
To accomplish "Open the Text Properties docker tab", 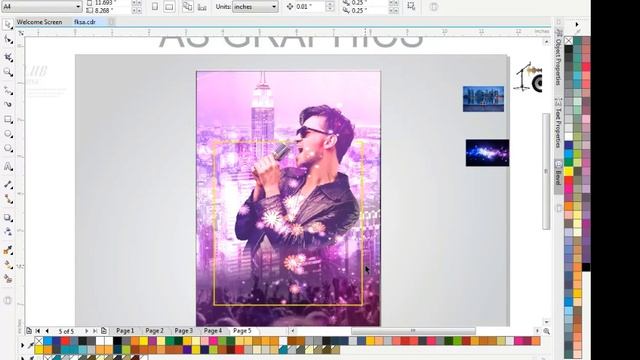I will coord(558,123).
